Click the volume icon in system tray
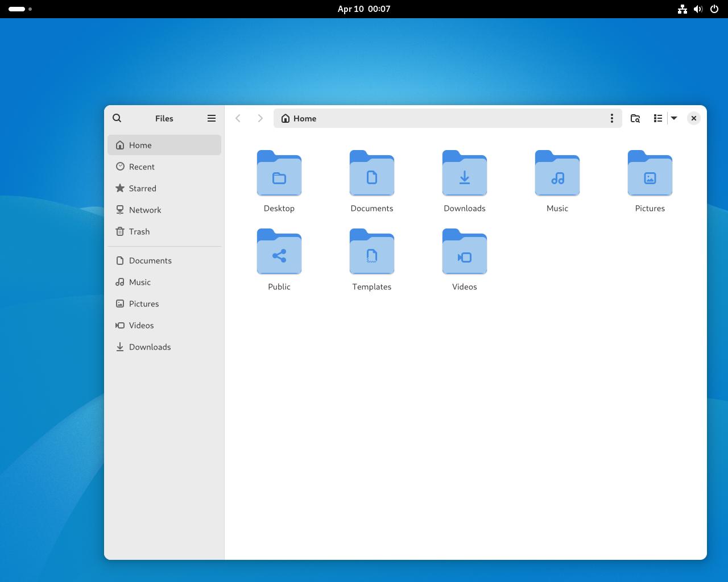 (x=698, y=9)
